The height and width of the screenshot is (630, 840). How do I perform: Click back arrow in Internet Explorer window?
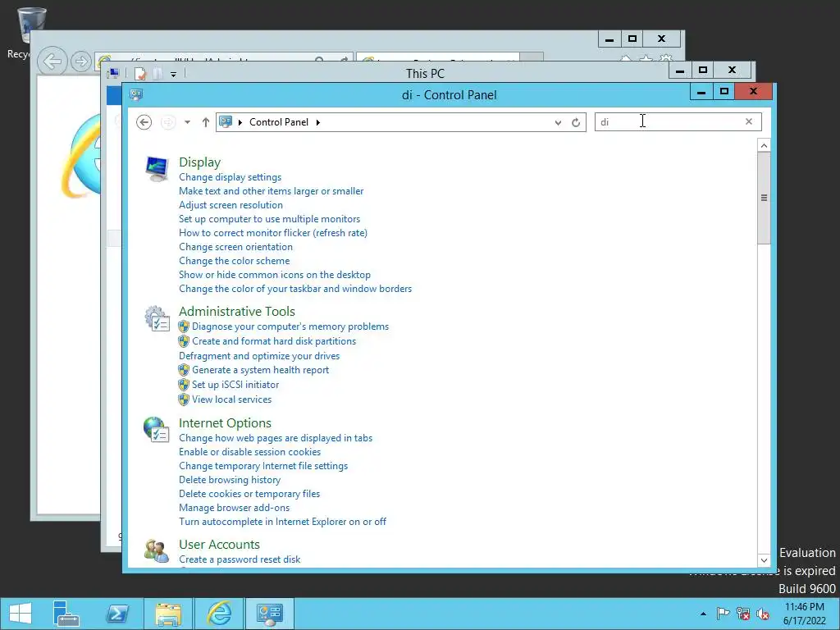[52, 62]
